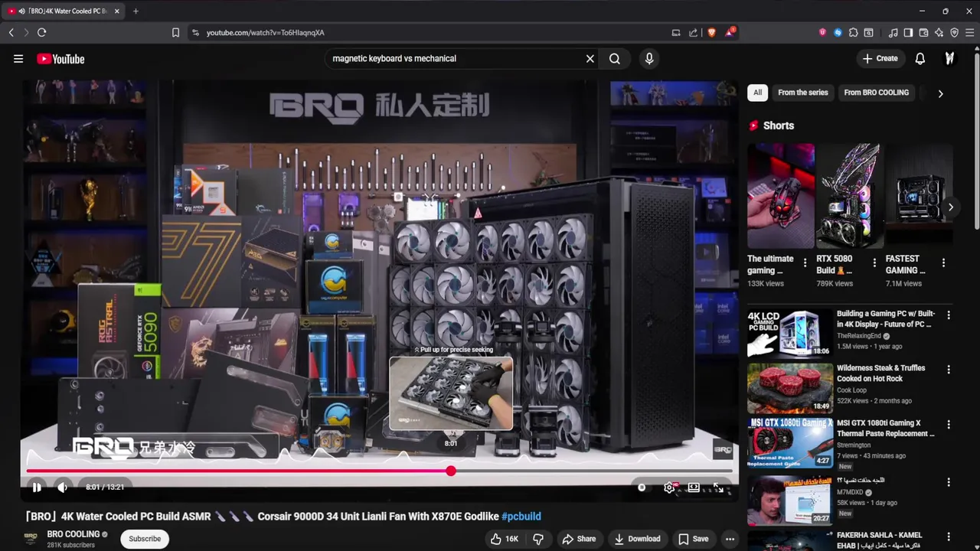Dislike the video with the thumbs-down icon
The width and height of the screenshot is (980, 551).
pos(538,539)
